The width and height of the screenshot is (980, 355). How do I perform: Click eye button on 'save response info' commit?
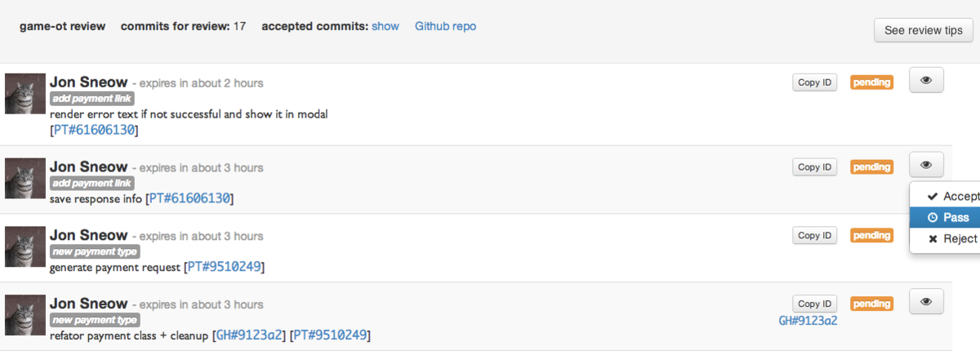point(926,165)
